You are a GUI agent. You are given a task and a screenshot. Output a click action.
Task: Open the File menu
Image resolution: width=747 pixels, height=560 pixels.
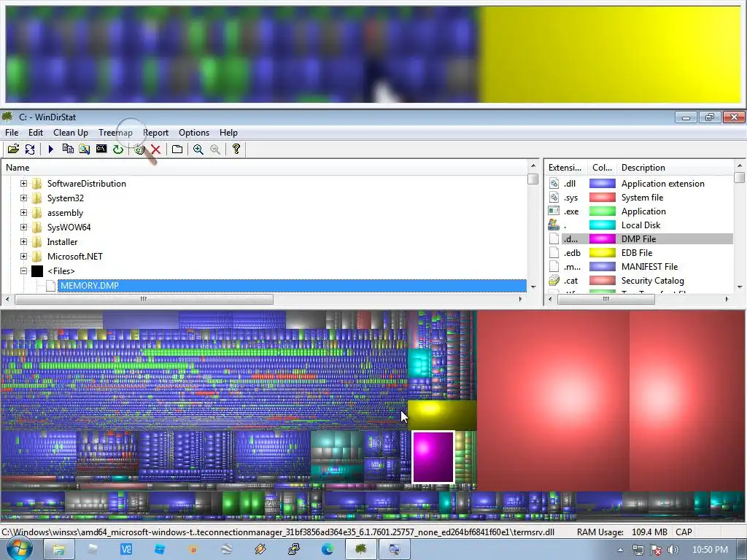click(x=12, y=133)
